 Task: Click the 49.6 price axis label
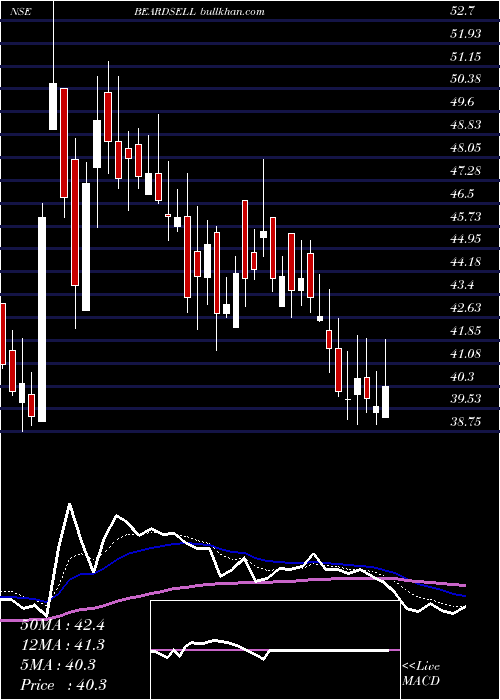click(462, 102)
